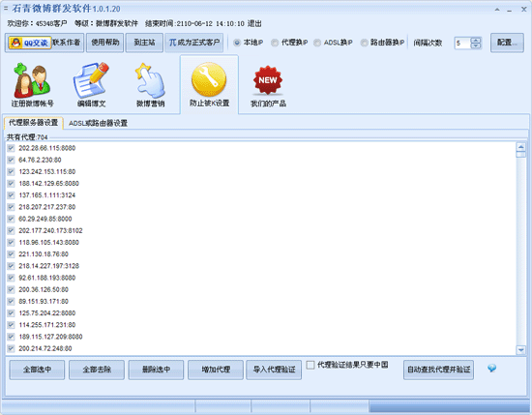The width and height of the screenshot is (532, 415).
Task: Click the blue speech bubble help icon
Action: tap(491, 369)
